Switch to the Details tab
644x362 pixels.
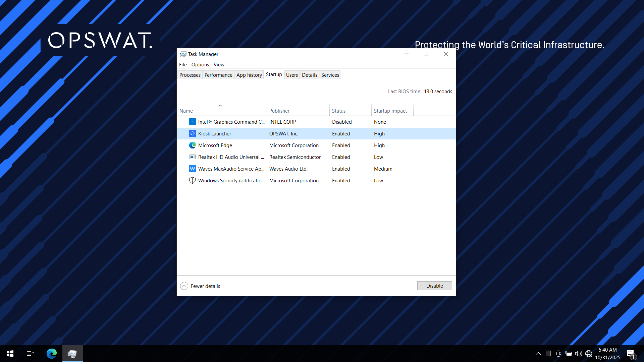pyautogui.click(x=310, y=75)
